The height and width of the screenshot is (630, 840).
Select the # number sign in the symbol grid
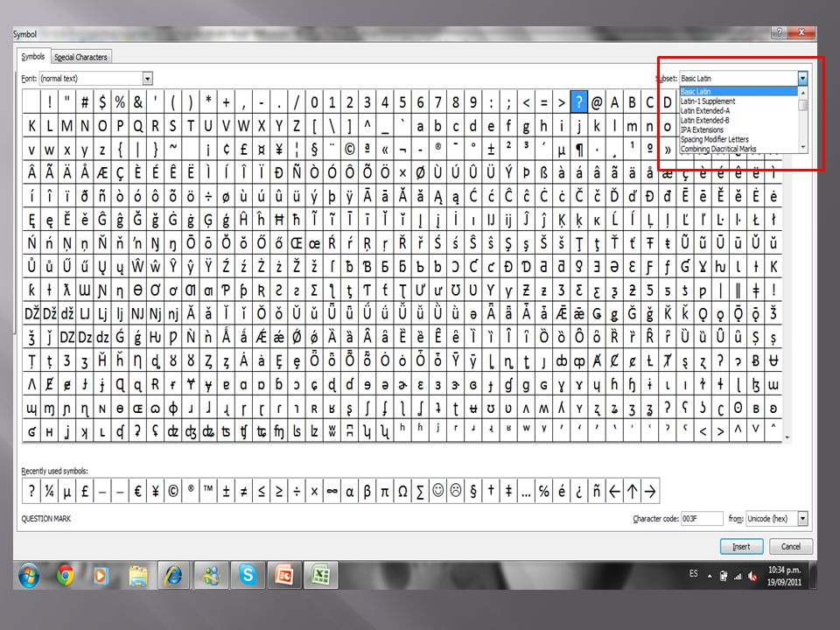coord(85,101)
